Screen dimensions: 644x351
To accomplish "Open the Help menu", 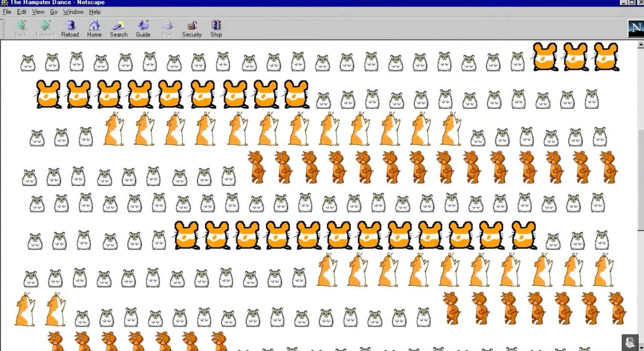I will (x=95, y=12).
